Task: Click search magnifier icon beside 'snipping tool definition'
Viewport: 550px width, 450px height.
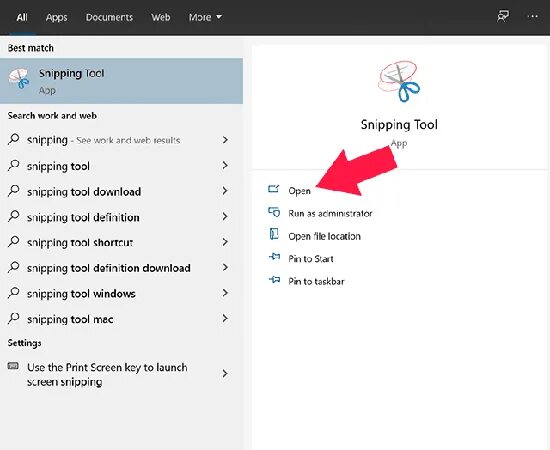Action: (13, 216)
